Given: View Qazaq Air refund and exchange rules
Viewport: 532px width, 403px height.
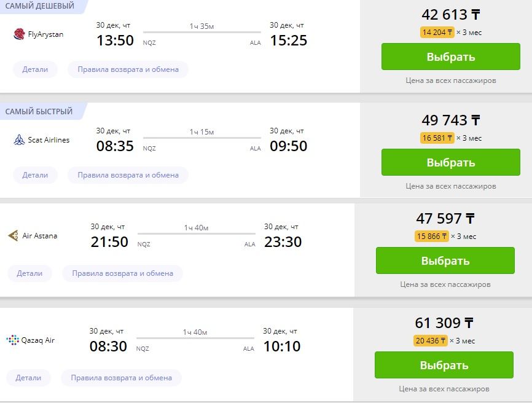Looking at the screenshot, I should (121, 378).
